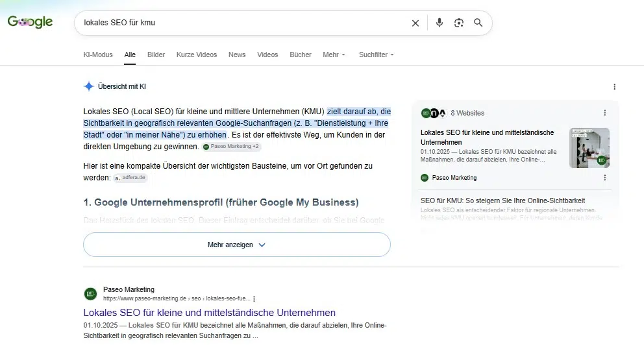Open sidebar card Lokales SEO für kleine und mittelständische
The height and width of the screenshot is (351, 644).
click(x=487, y=137)
